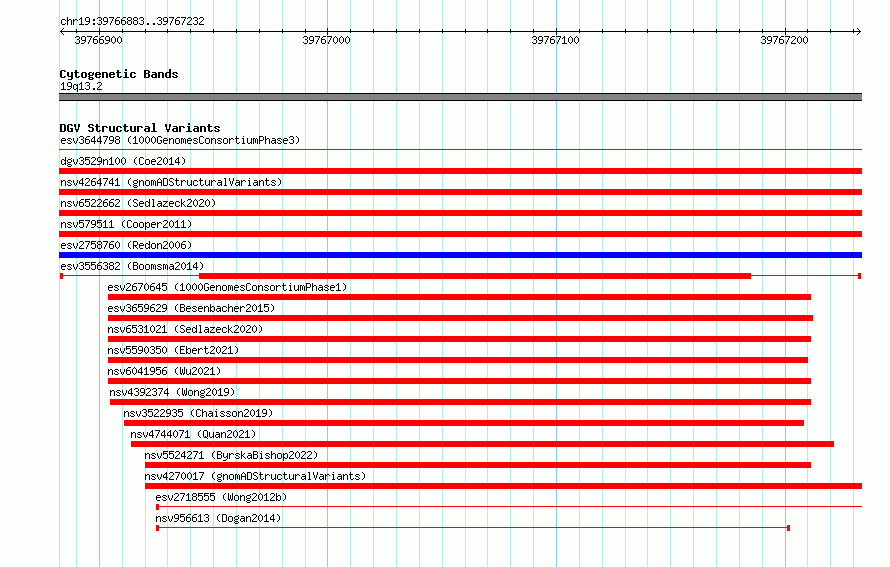
Task: Click the DGV Structural Variants track title
Action: point(140,128)
